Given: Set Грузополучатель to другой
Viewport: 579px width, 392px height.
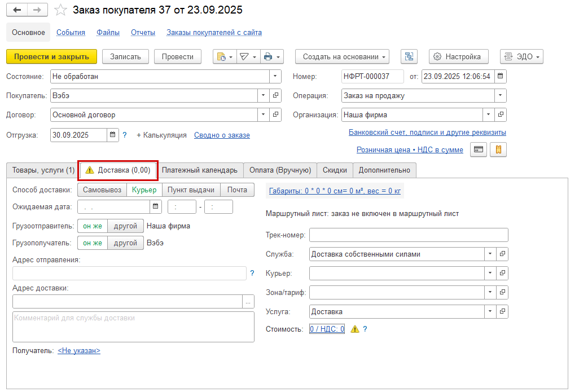Looking at the screenshot, I should (x=125, y=243).
